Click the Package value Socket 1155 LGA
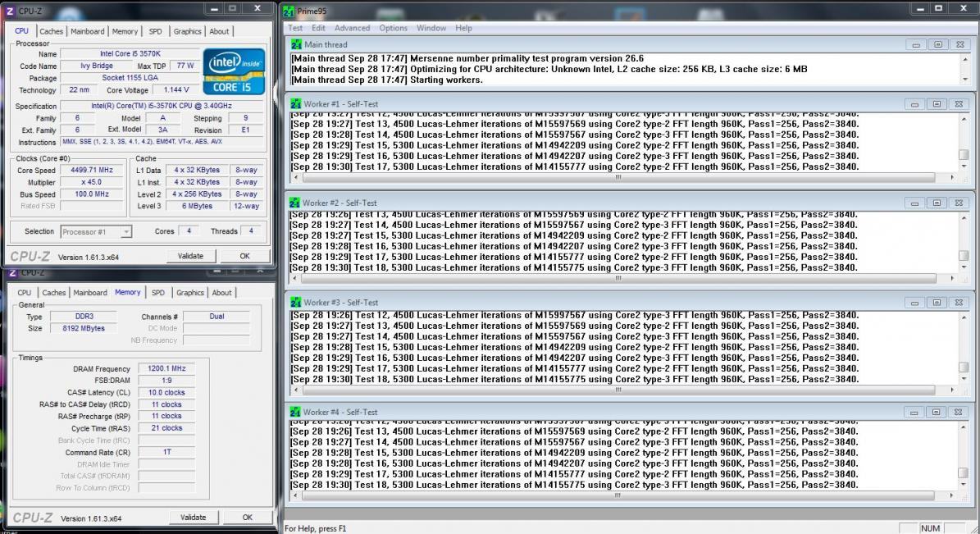This screenshot has height=534, width=980. [x=130, y=78]
